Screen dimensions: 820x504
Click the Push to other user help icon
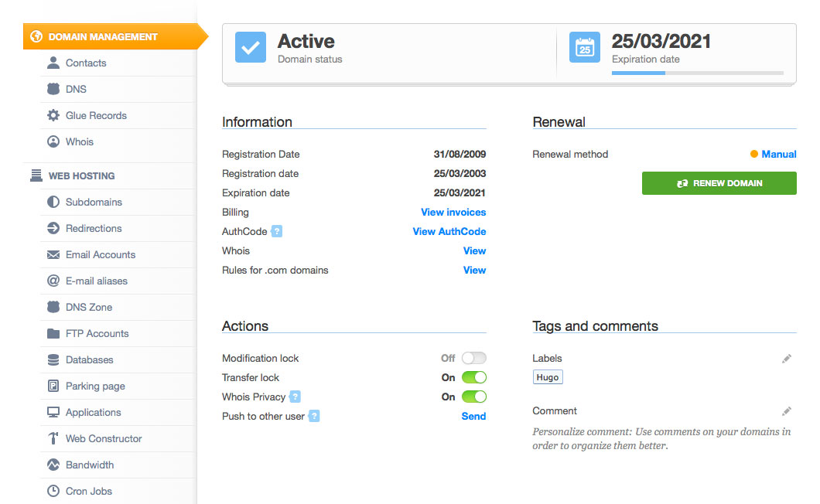314,416
